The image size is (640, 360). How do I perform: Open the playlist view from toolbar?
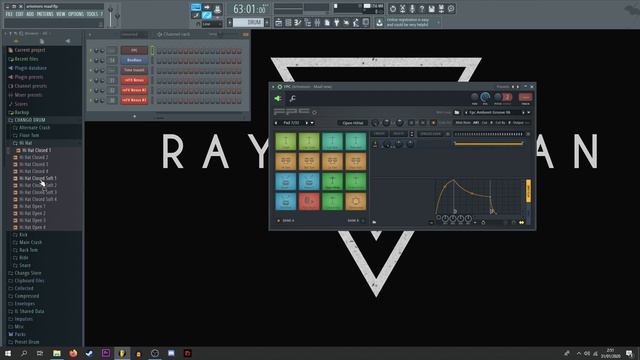[278, 23]
